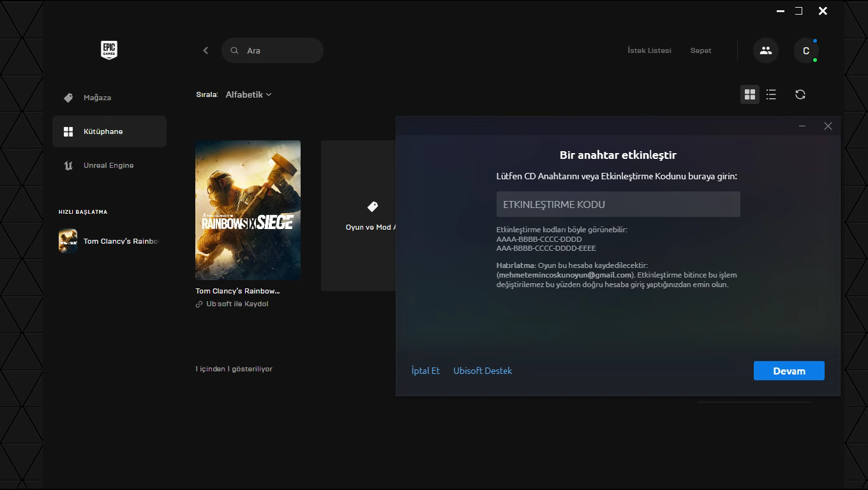Go back using the back arrow
Screen dimensions: 868x490
[206, 50]
